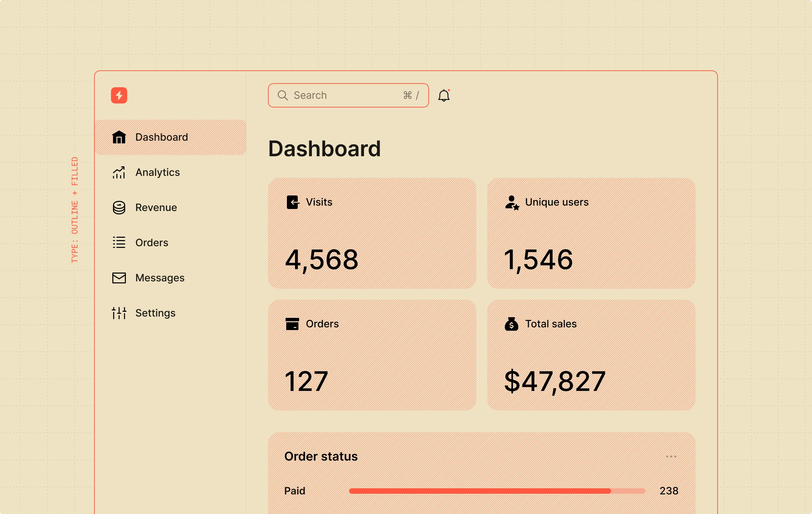Click the Settings sliders icon
Screen dimensions: 812x514
point(119,313)
